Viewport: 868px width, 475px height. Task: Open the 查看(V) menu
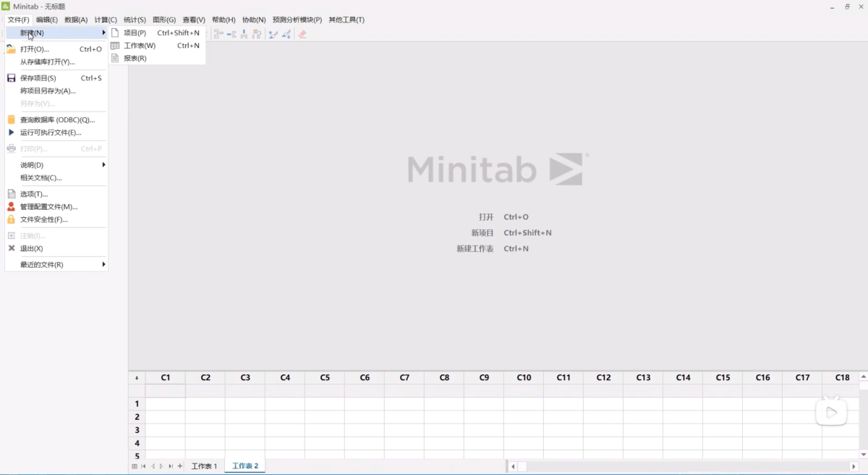(194, 20)
